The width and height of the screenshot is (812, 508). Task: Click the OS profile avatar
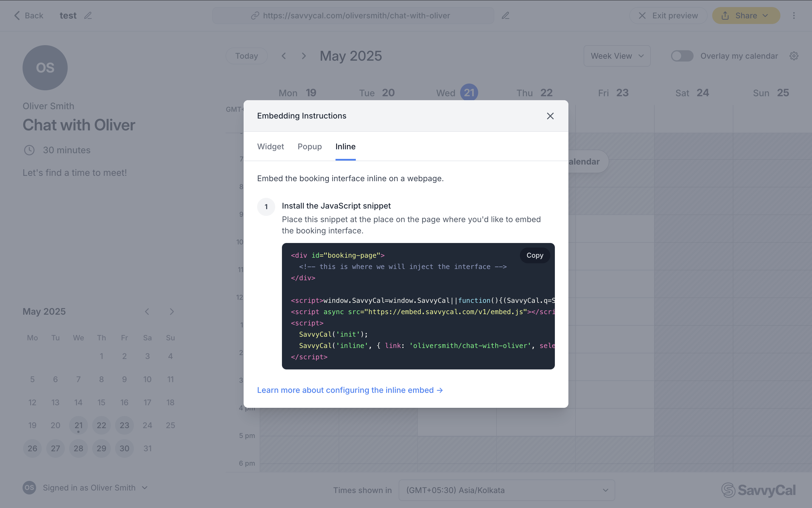[45, 67]
